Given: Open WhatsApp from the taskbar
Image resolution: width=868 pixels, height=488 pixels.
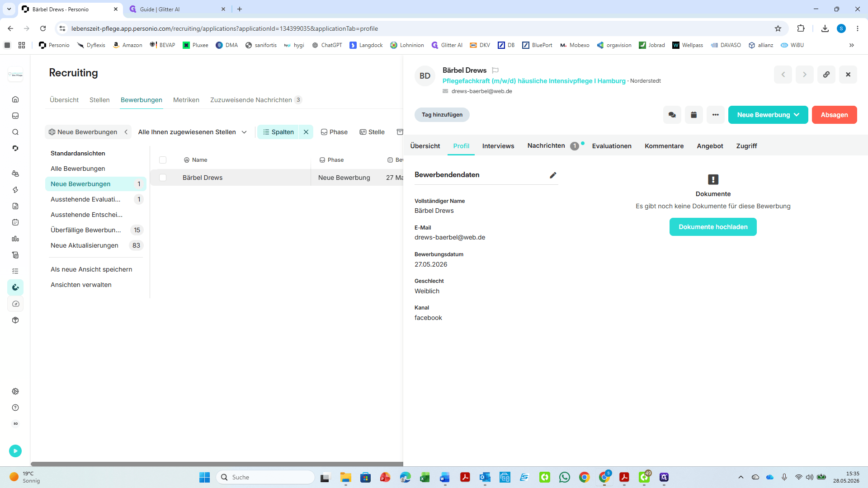Looking at the screenshot, I should [x=565, y=477].
